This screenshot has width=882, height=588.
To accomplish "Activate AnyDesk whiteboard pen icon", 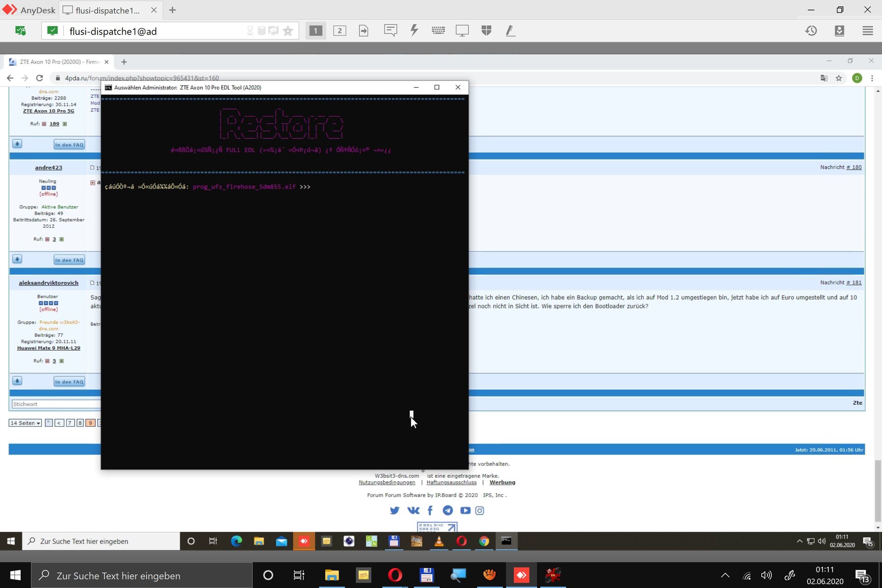I will coord(510,31).
